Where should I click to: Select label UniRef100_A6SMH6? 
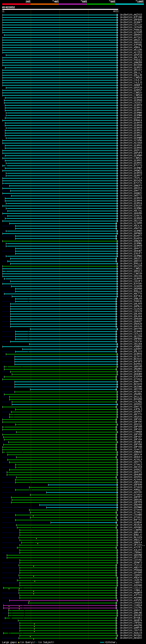pyautogui.click(x=131, y=597)
